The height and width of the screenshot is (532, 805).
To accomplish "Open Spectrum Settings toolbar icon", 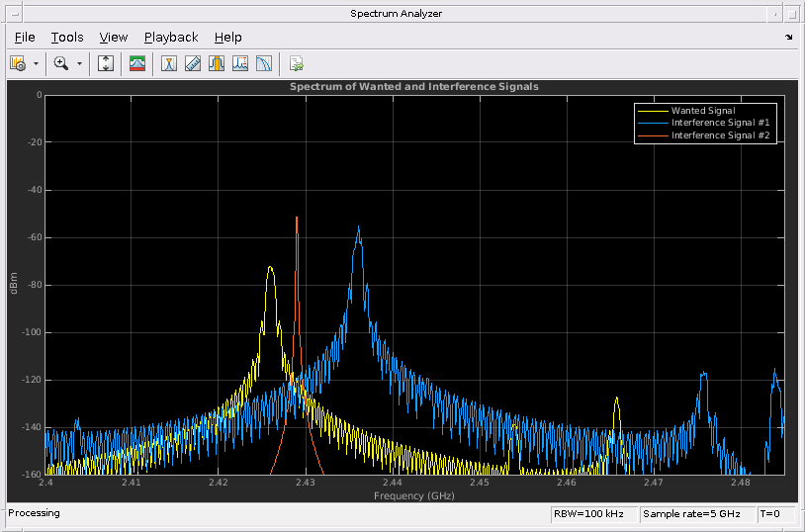I will [137, 63].
